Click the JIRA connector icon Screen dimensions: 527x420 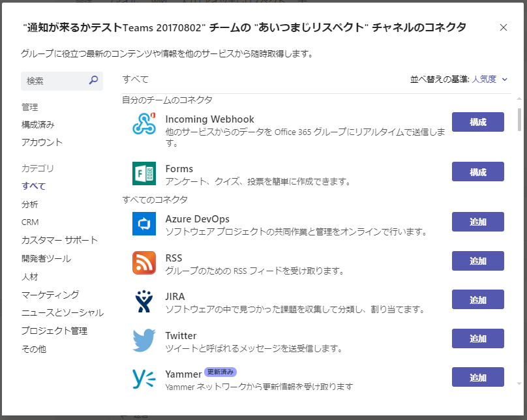pos(144,301)
